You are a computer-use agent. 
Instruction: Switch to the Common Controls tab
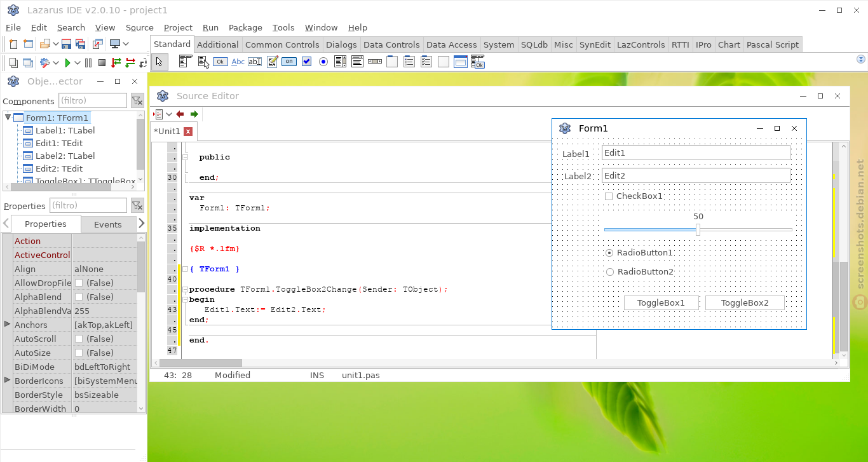(x=282, y=44)
